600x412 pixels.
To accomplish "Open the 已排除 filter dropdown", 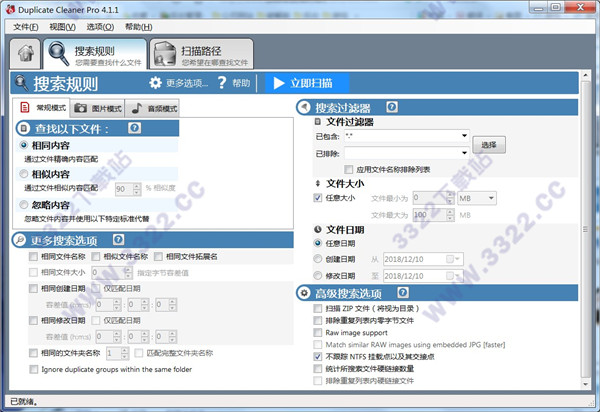I will [x=464, y=153].
